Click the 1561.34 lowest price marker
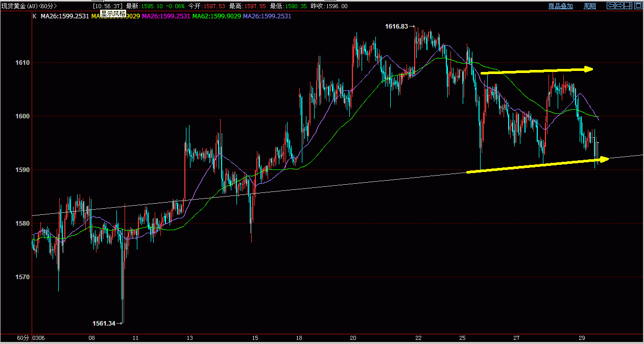 pyautogui.click(x=104, y=323)
